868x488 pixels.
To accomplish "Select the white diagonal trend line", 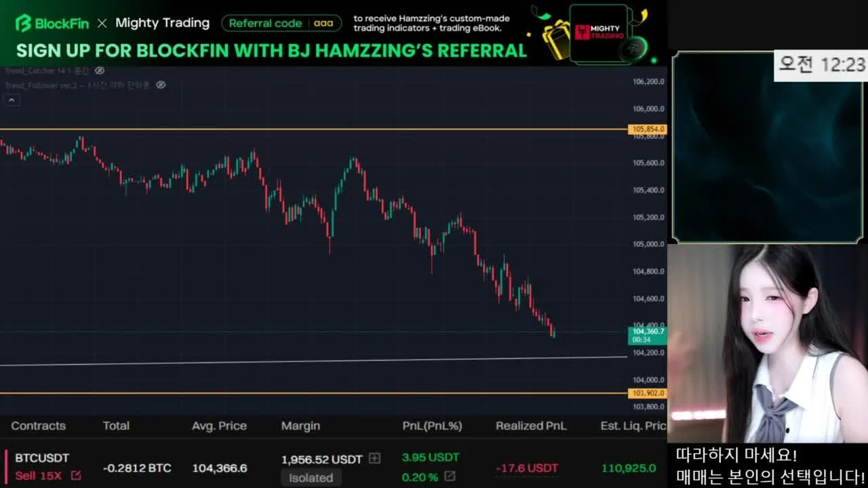I will point(313,361).
